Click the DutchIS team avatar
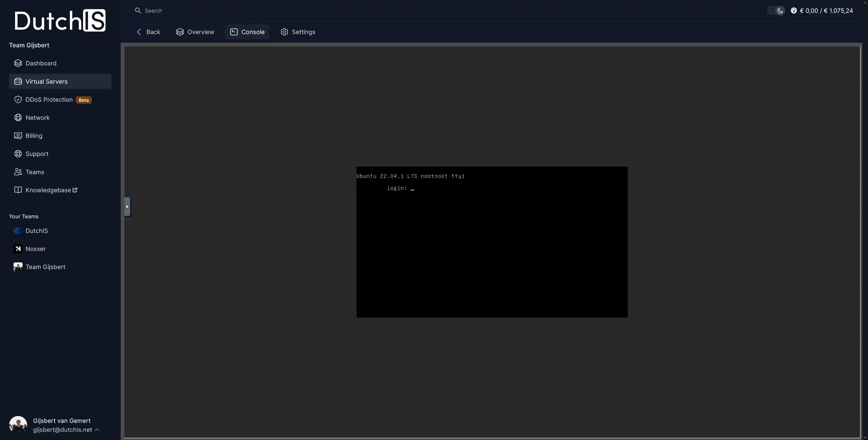868x440 pixels. coord(18,231)
